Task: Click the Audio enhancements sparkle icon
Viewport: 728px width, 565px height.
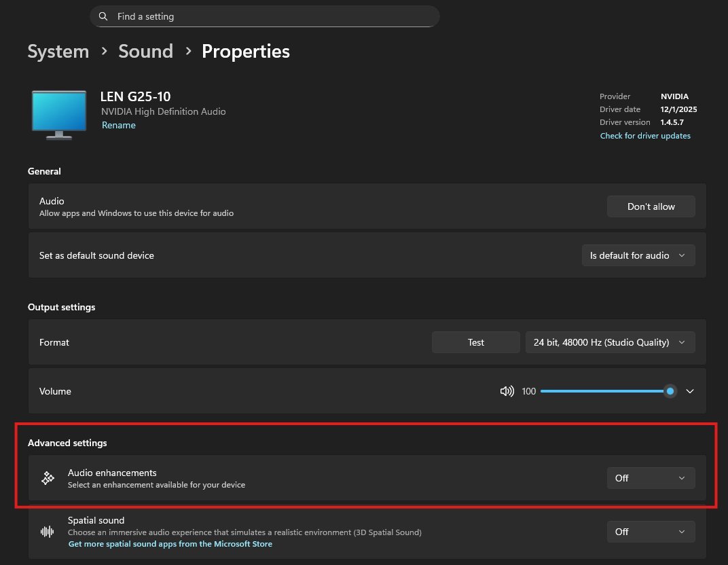Action: point(48,477)
